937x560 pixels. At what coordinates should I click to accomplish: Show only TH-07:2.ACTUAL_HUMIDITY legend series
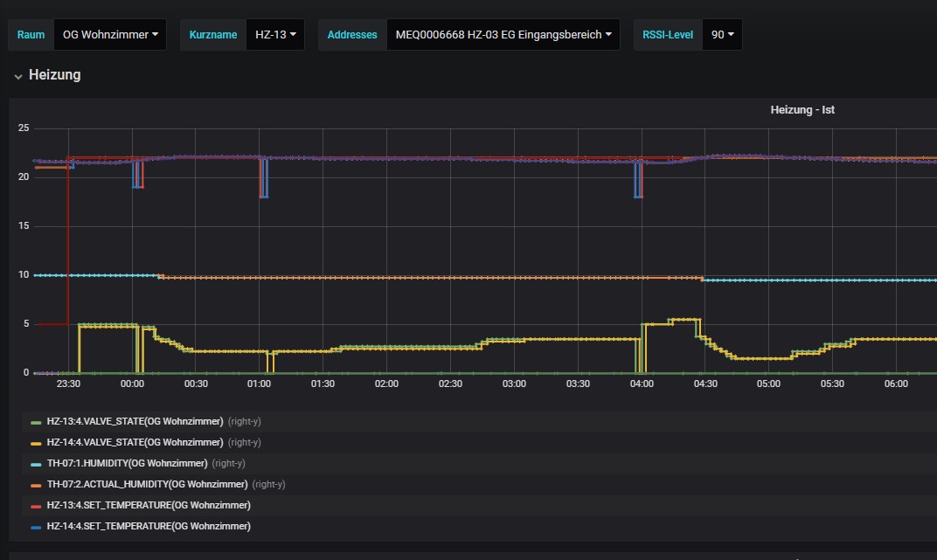pyautogui.click(x=146, y=484)
